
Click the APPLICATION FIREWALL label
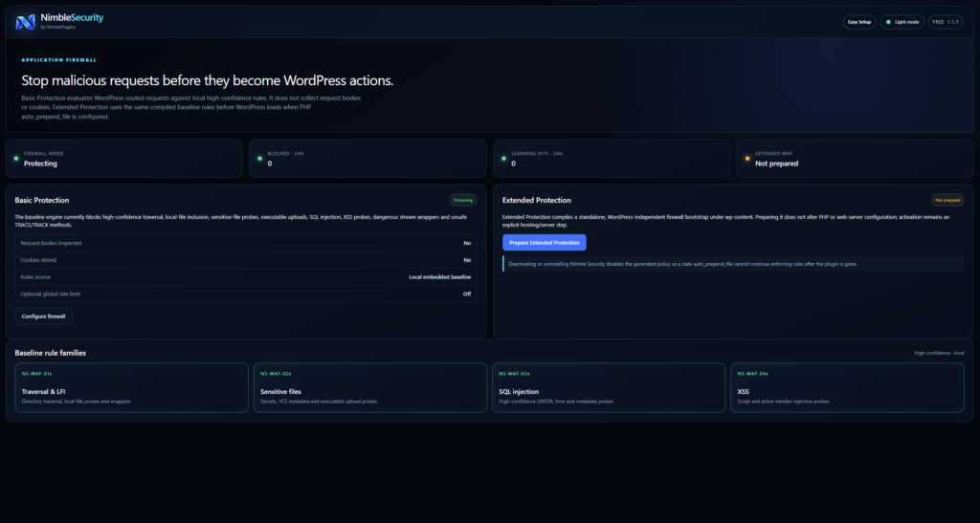point(58,60)
